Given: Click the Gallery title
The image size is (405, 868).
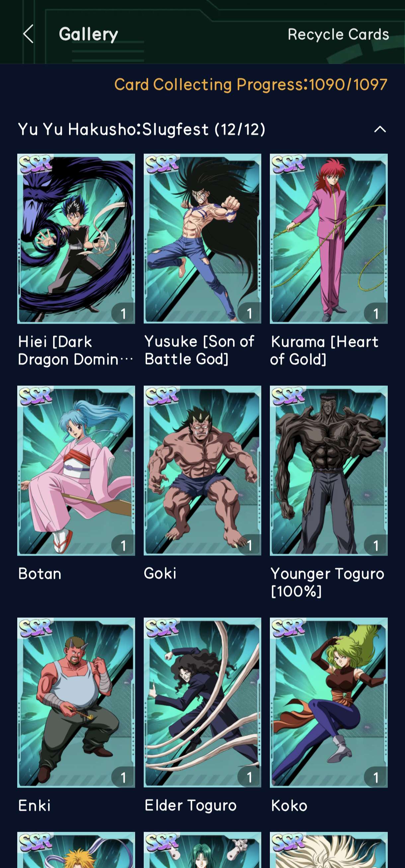Looking at the screenshot, I should click(x=88, y=34).
